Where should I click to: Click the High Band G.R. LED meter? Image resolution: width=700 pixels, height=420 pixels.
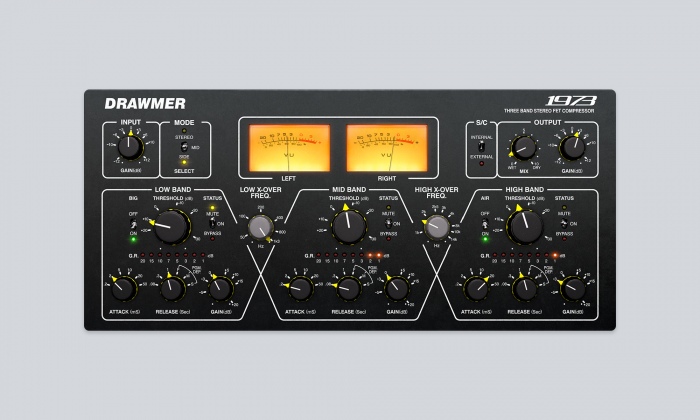coord(525,256)
